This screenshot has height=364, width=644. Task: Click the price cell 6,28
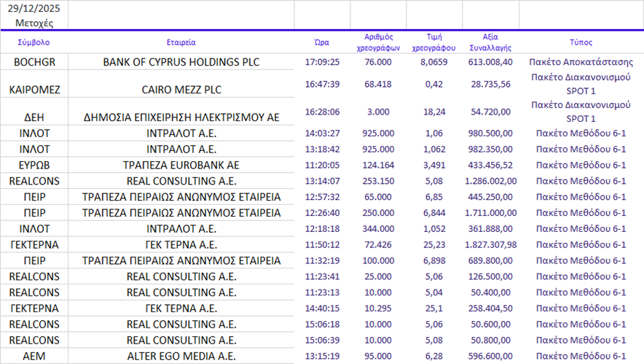point(434,356)
